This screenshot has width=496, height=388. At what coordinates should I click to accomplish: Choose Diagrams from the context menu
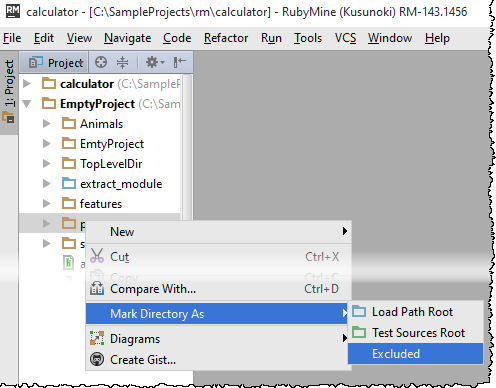click(219, 339)
